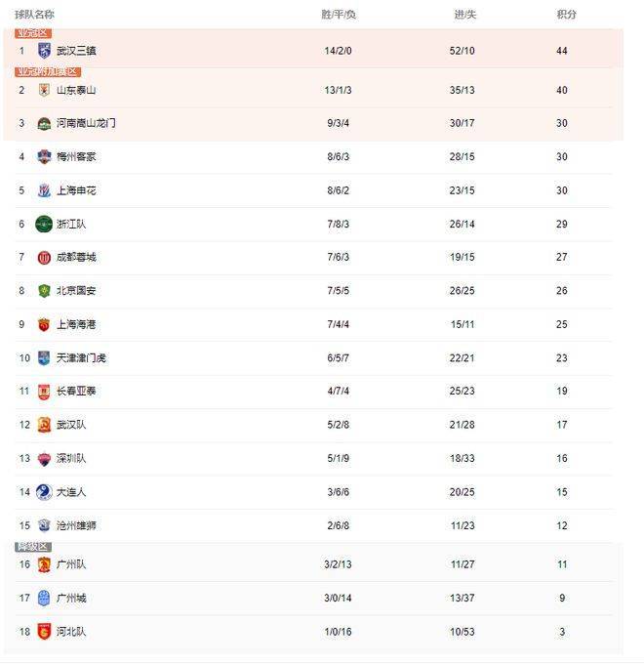Image resolution: width=644 pixels, height=664 pixels.
Task: Click the 积分 points column header
Action: 567,15
